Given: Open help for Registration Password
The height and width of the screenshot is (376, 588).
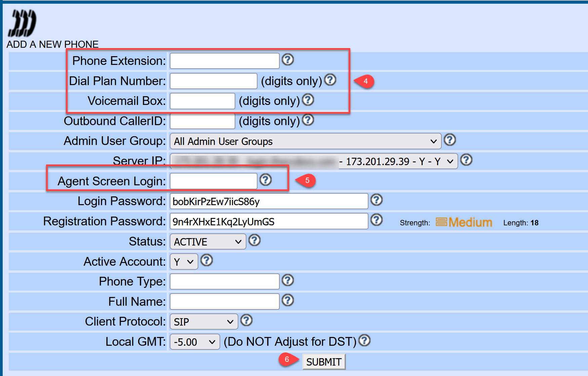Looking at the screenshot, I should pyautogui.click(x=377, y=220).
